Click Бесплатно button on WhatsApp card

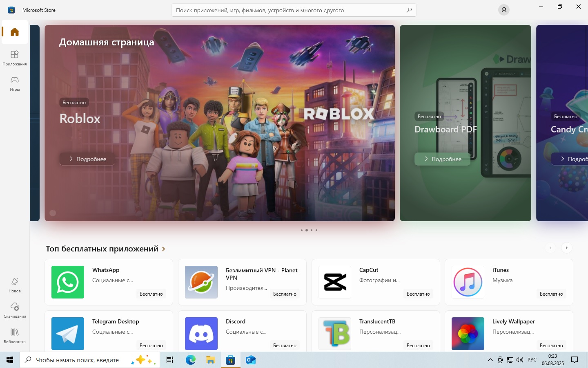(151, 294)
